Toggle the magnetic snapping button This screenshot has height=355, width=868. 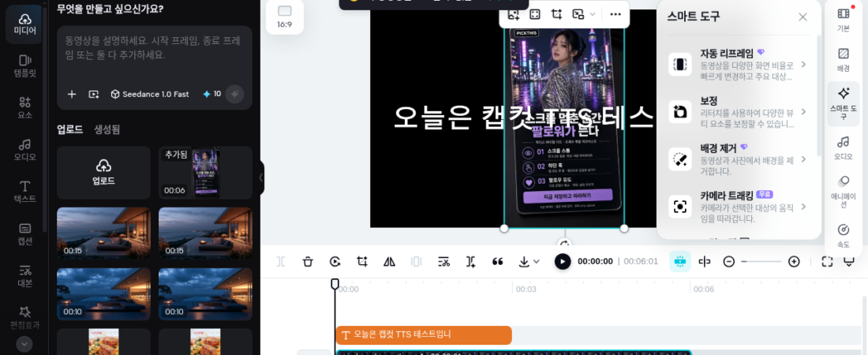click(x=679, y=261)
